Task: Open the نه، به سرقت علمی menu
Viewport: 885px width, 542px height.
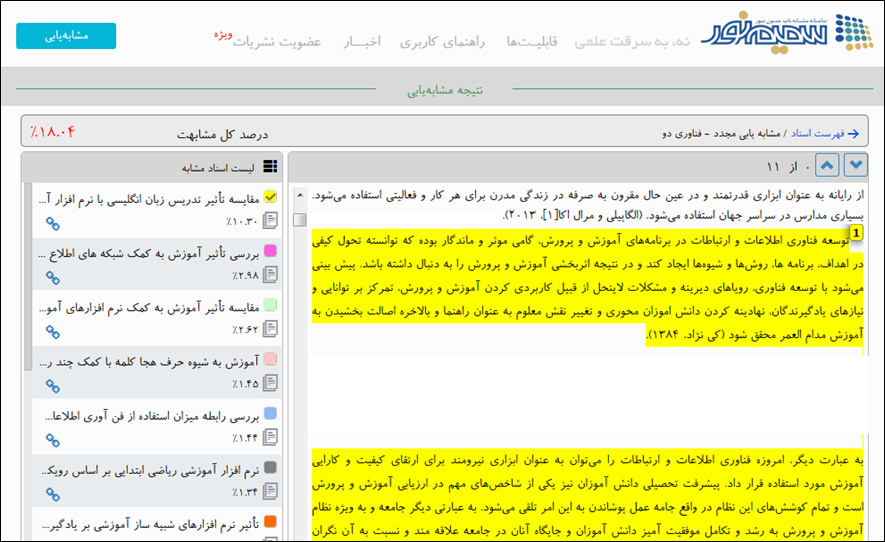Action: [x=632, y=41]
